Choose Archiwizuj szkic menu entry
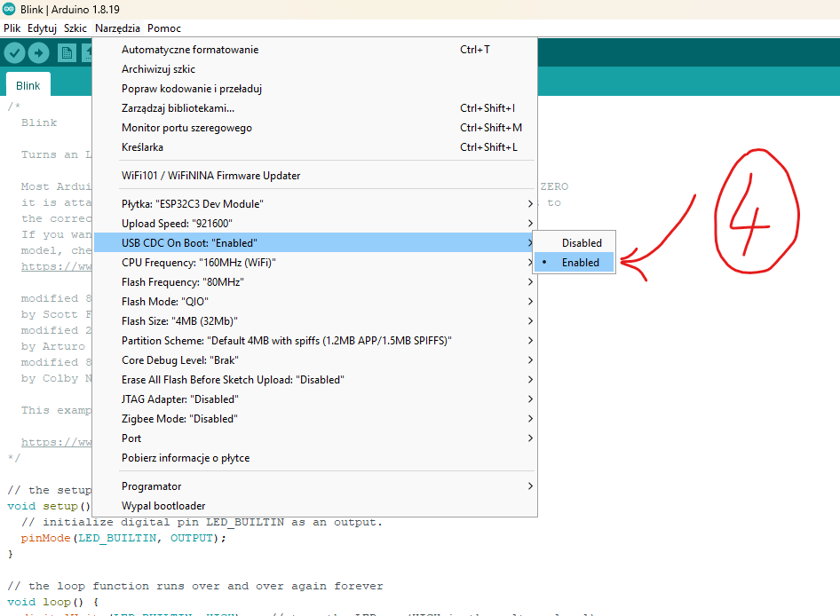Image resolution: width=840 pixels, height=616 pixels. point(315,69)
